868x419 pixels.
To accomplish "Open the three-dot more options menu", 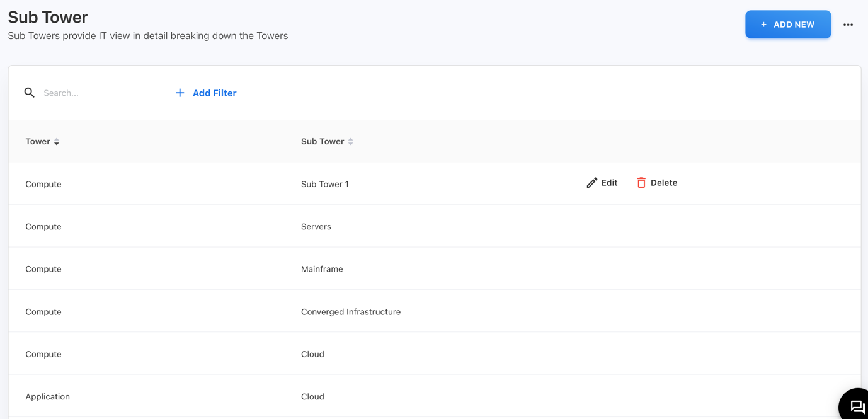I will (848, 25).
